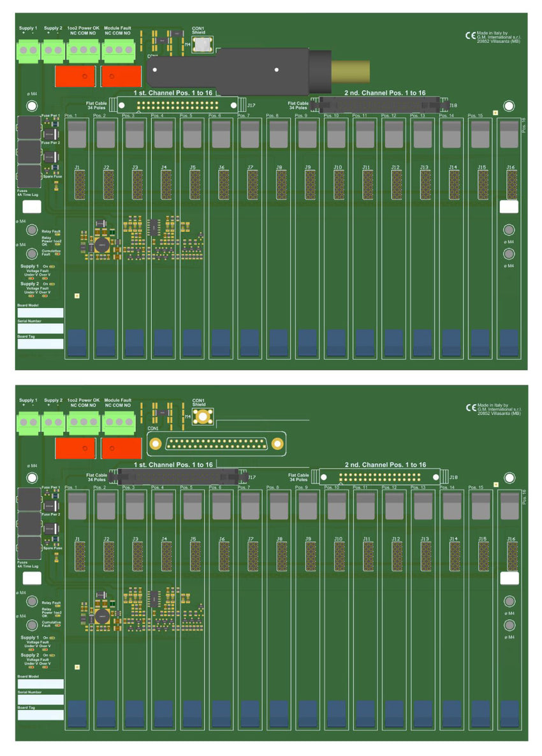The width and height of the screenshot is (542, 756).
Task: Click the Supply 1 green terminal block, top board
Action: click(28, 49)
